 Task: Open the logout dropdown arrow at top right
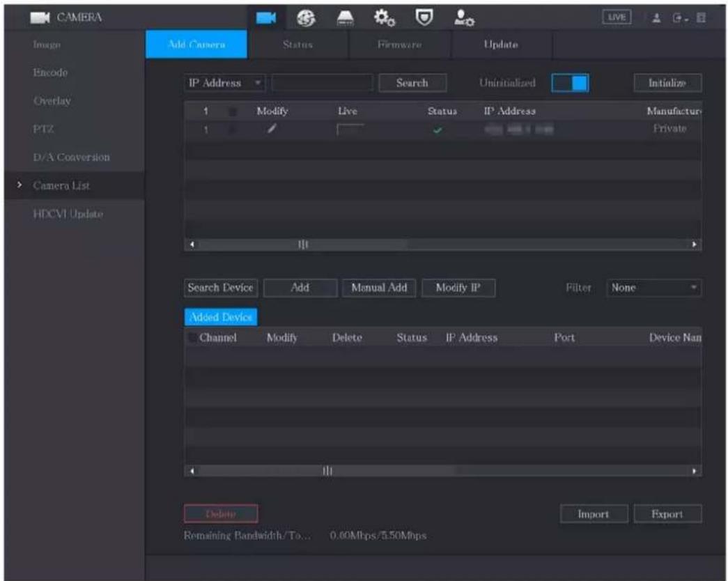(x=686, y=19)
